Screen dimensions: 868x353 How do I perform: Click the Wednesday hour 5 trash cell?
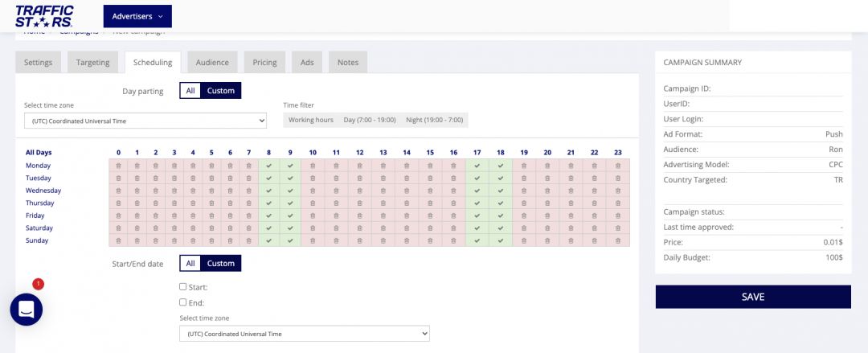(x=211, y=191)
